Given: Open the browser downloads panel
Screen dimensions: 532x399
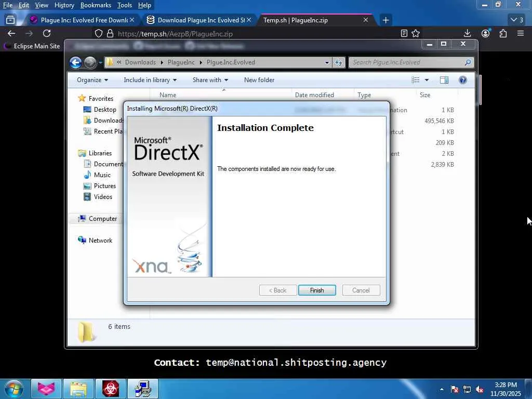Looking at the screenshot, I should (x=467, y=33).
